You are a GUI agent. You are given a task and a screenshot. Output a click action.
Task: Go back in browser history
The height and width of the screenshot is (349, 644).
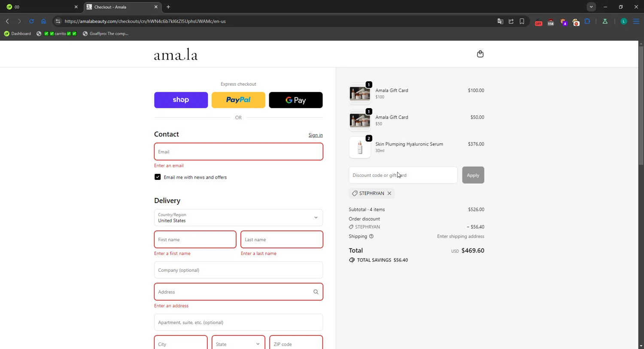(x=7, y=21)
